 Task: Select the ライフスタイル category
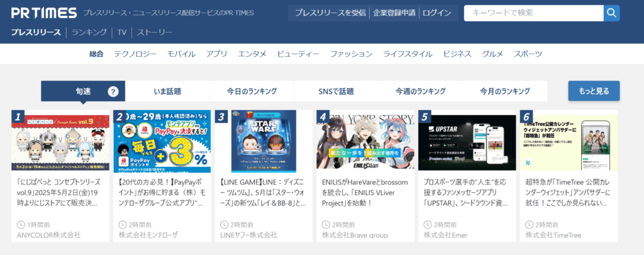point(408,54)
